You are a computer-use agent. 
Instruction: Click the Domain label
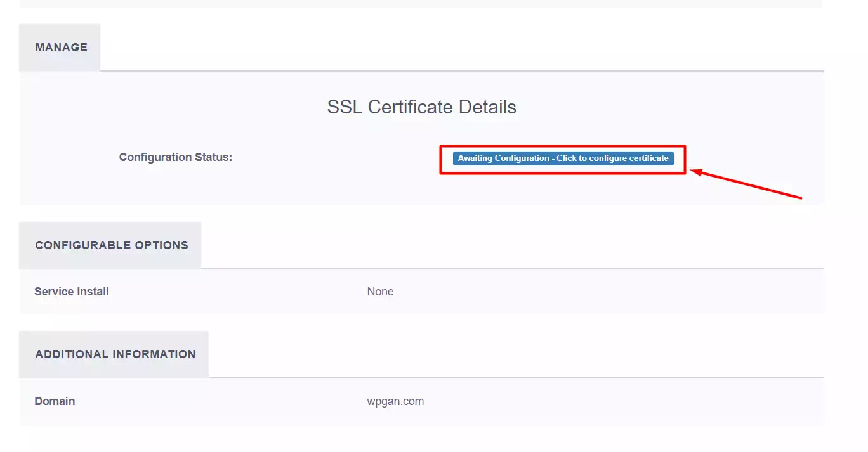[x=55, y=401]
